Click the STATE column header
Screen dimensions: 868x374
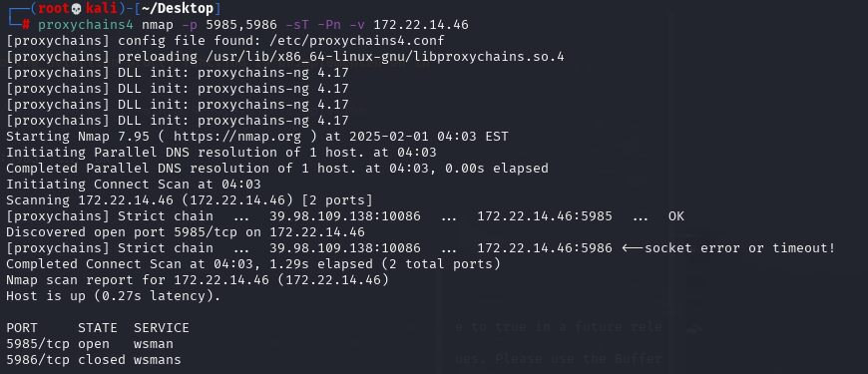[x=98, y=328]
